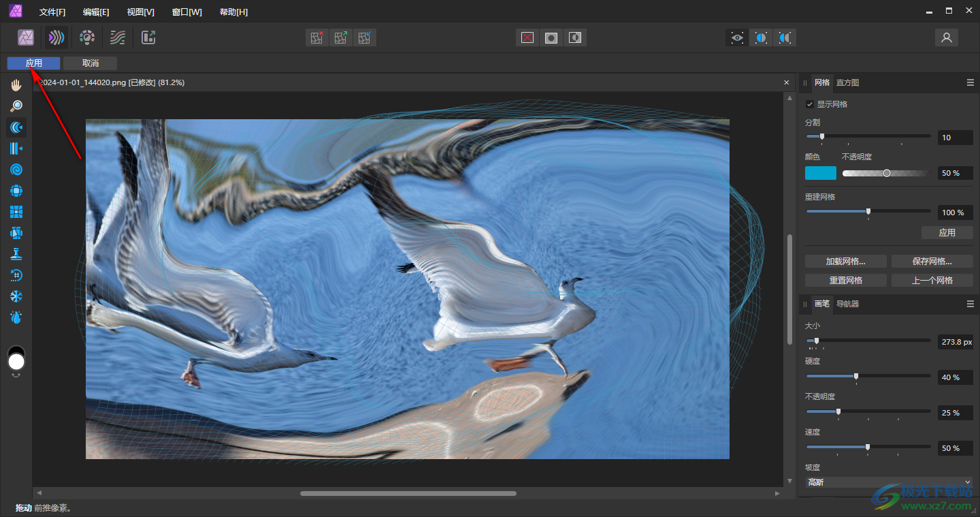
Task: Open the 网格 panel options menu
Action: 970,82
